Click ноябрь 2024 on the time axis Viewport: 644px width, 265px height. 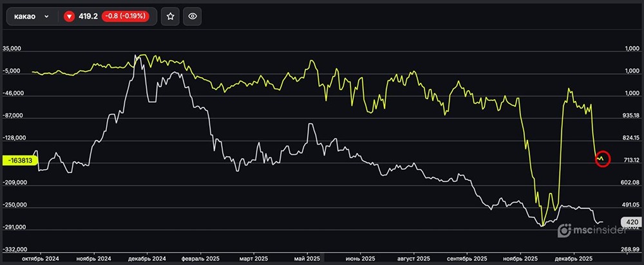(93, 259)
